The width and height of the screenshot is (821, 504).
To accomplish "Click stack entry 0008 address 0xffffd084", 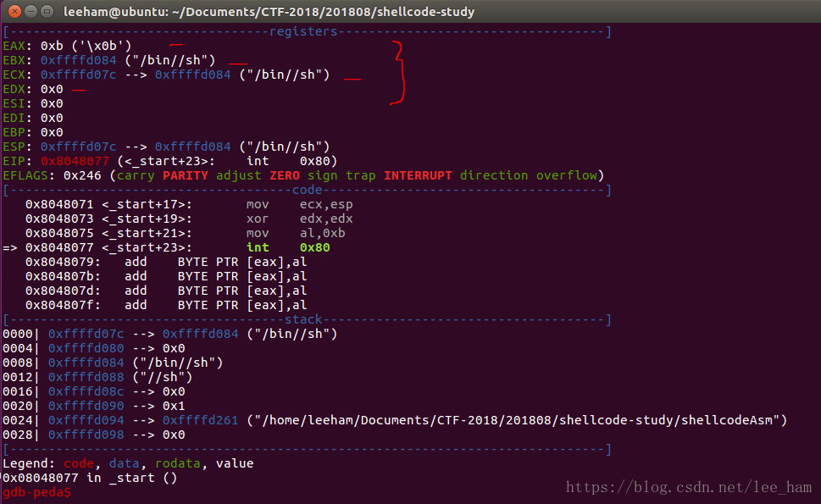I will (86, 363).
